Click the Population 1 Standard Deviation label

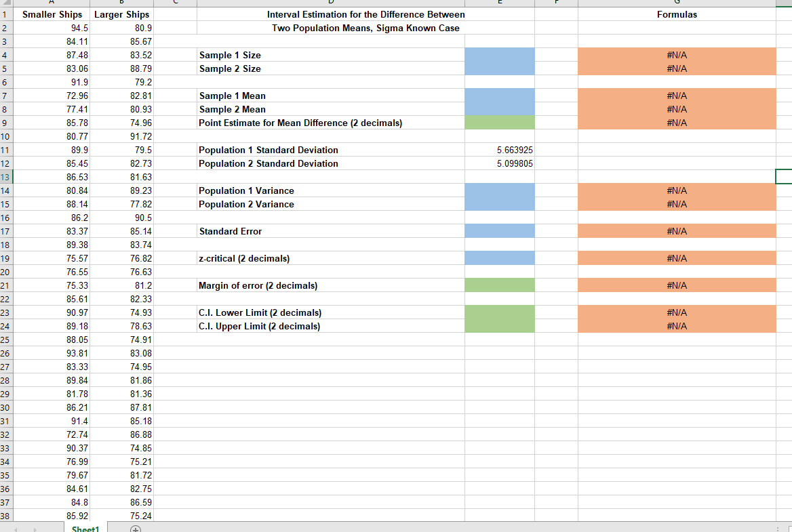click(x=269, y=150)
